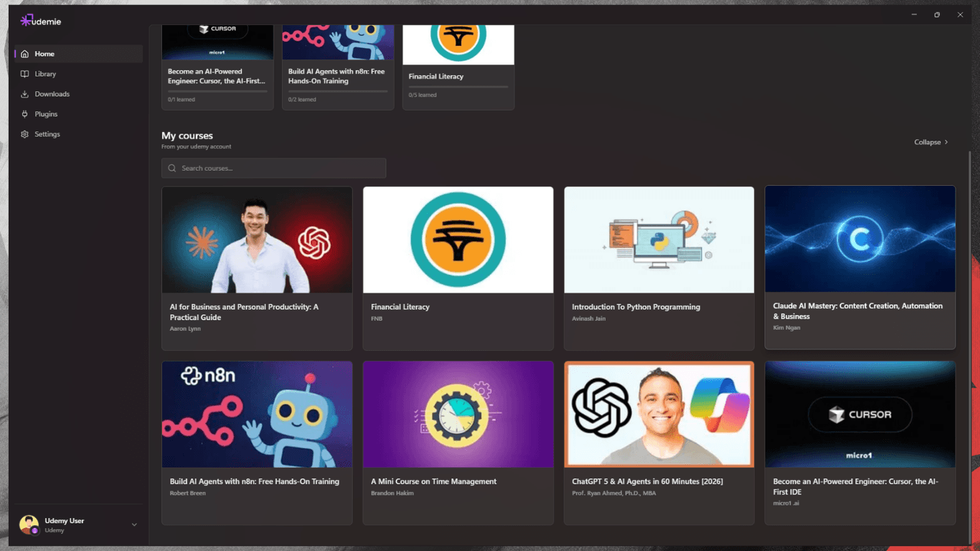Click the Home house icon in sidebar

coord(24,54)
